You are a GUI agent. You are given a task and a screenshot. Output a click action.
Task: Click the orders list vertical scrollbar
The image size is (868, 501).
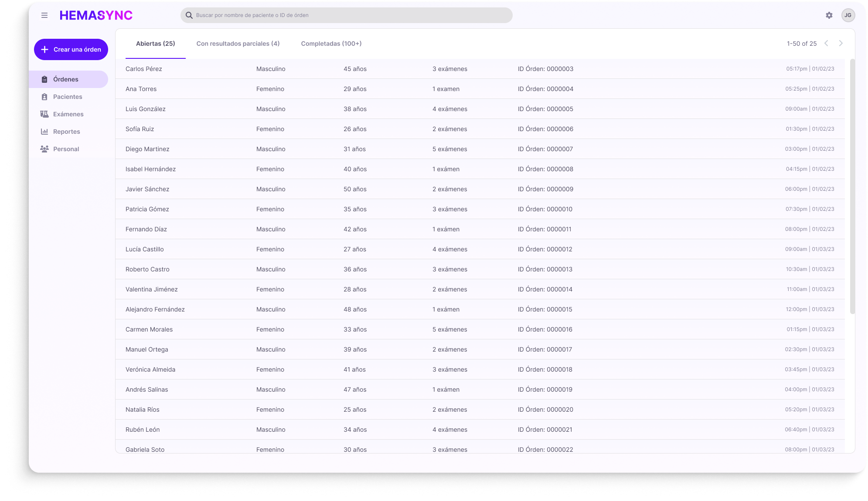[852, 186]
